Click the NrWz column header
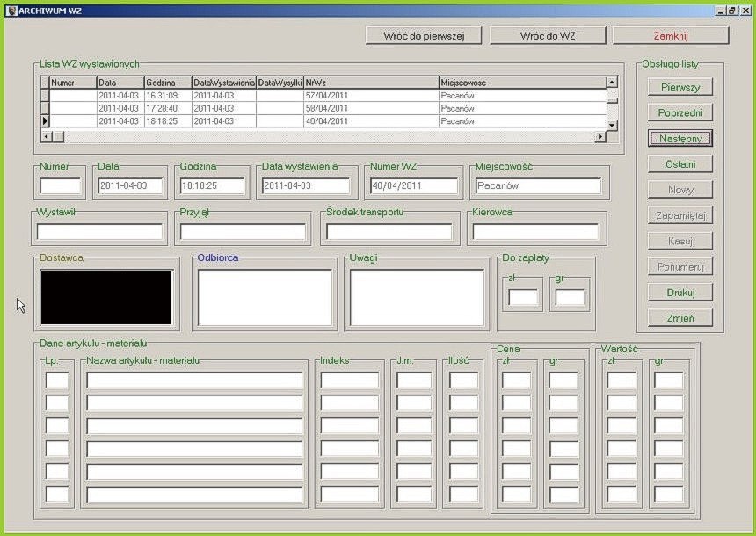Screen dimensions: 756x536 tap(371, 83)
